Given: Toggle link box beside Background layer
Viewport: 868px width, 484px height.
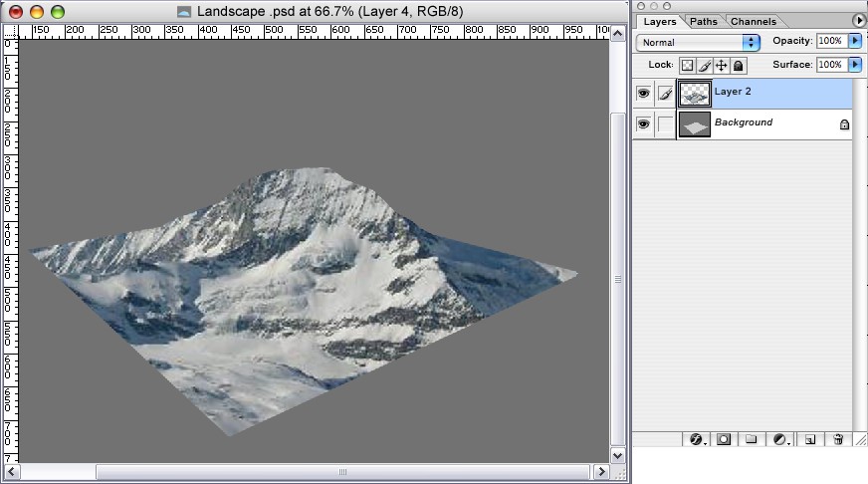Looking at the screenshot, I should 665,124.
